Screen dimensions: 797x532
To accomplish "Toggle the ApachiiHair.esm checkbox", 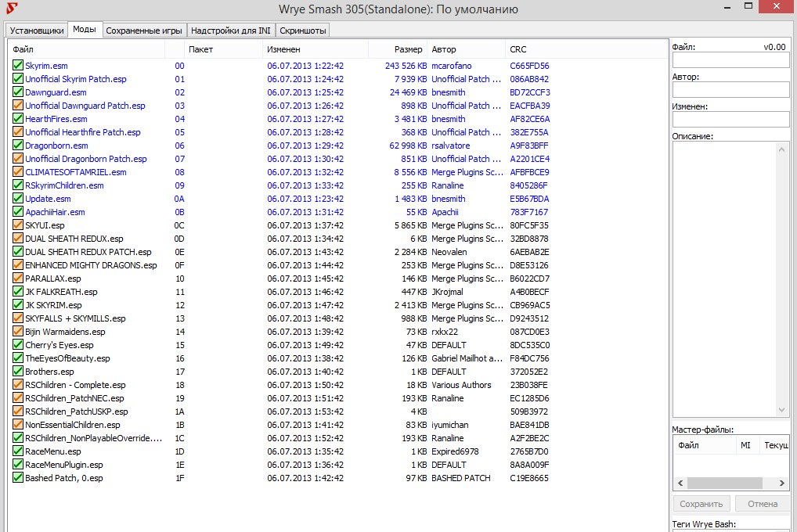I will click(x=18, y=211).
